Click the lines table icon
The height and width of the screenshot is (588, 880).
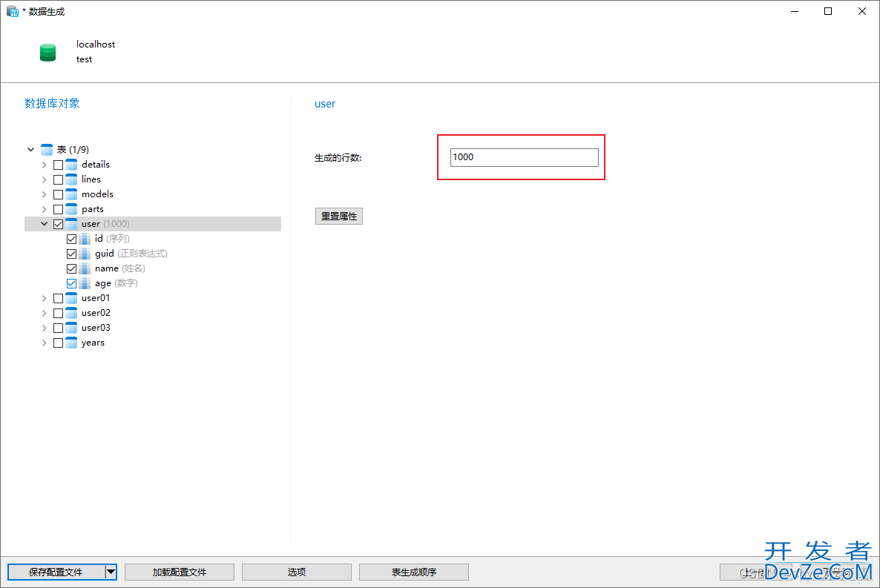[71, 179]
